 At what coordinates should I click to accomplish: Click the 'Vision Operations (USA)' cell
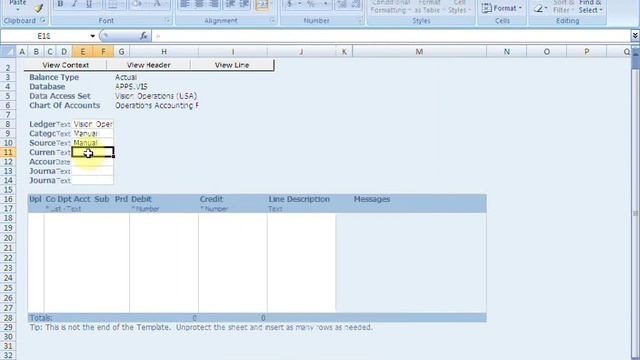156,96
